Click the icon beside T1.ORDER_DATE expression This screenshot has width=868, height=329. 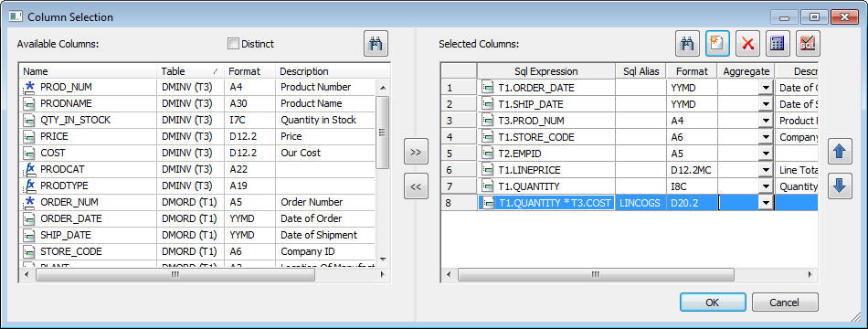(x=488, y=88)
